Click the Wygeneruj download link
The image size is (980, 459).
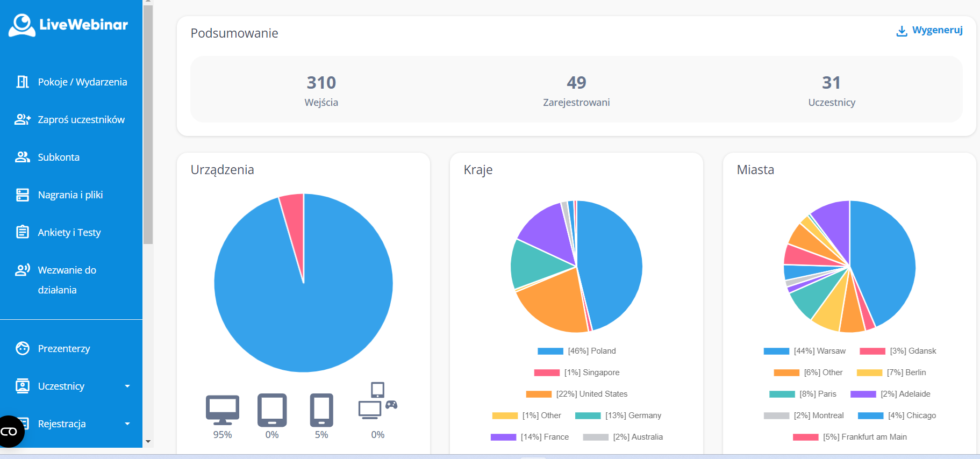click(x=929, y=31)
